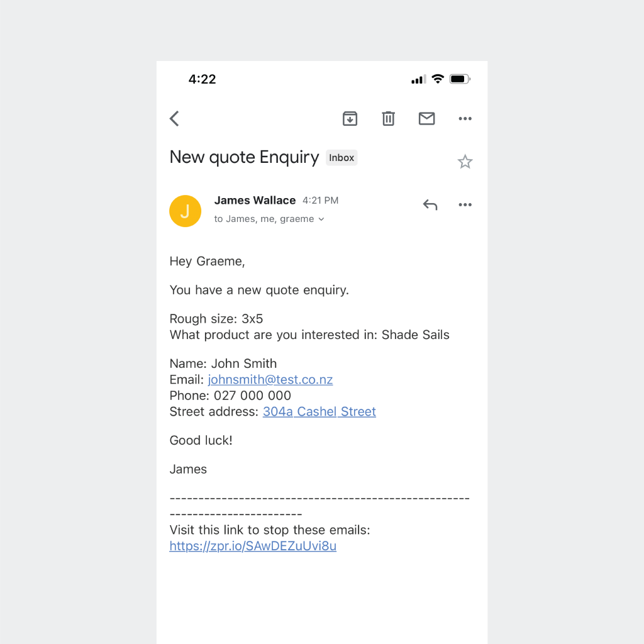The image size is (644, 644).
Task: Mark as unread with the envelope icon
Action: coord(427,119)
